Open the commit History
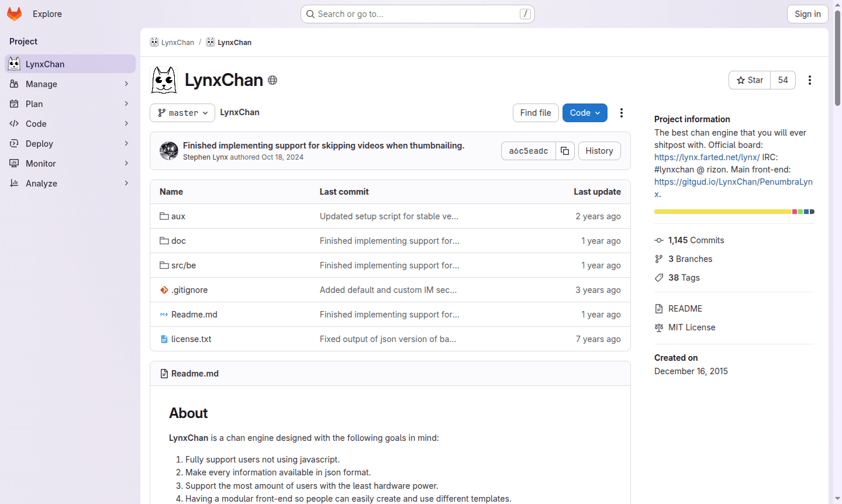842x504 pixels. pos(599,150)
